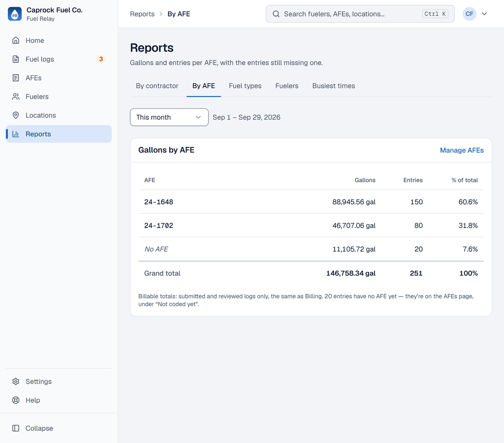Click the Caprock Fuel Co. droplet logo
This screenshot has width=504, height=443.
pos(15,14)
